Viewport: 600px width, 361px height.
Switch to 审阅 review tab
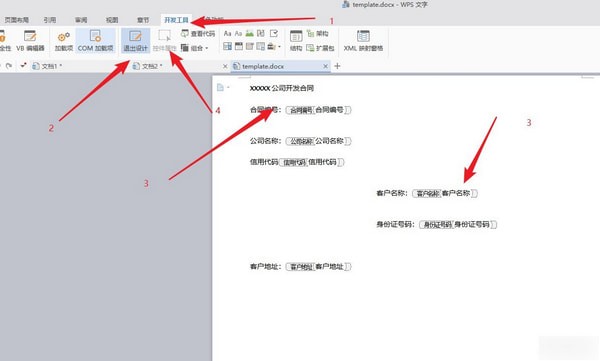[x=81, y=20]
